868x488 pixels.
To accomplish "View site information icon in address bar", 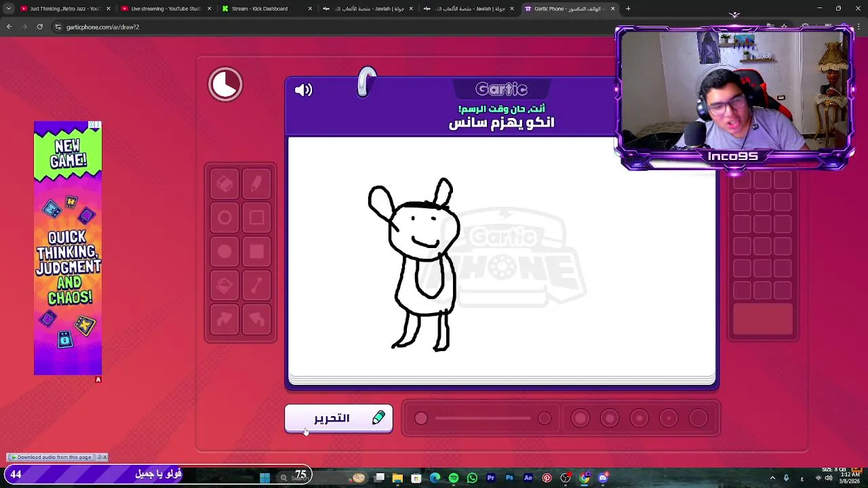I will point(58,27).
